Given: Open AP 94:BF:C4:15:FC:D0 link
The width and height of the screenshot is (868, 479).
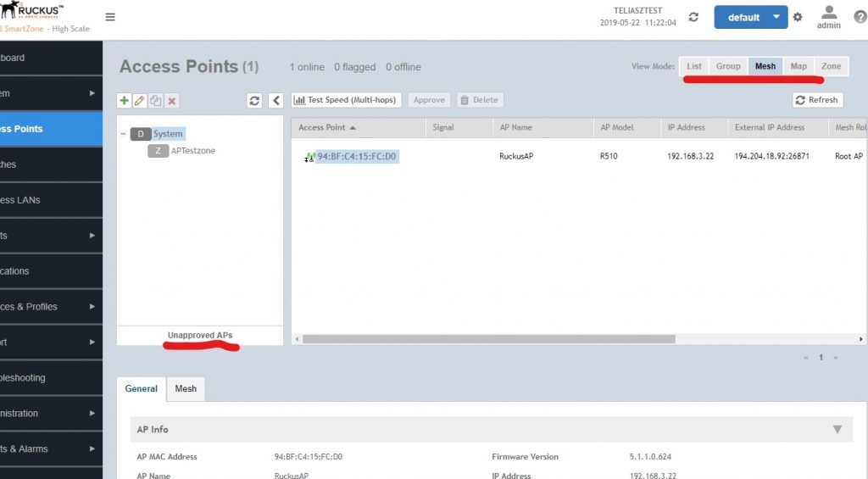Looking at the screenshot, I should pos(357,157).
